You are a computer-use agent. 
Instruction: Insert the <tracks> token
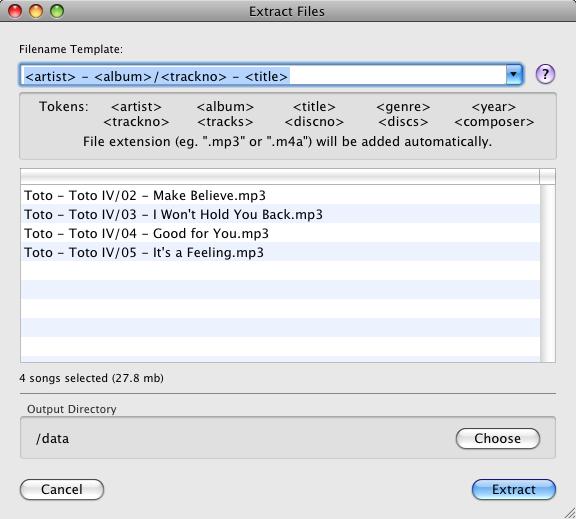click(x=225, y=122)
